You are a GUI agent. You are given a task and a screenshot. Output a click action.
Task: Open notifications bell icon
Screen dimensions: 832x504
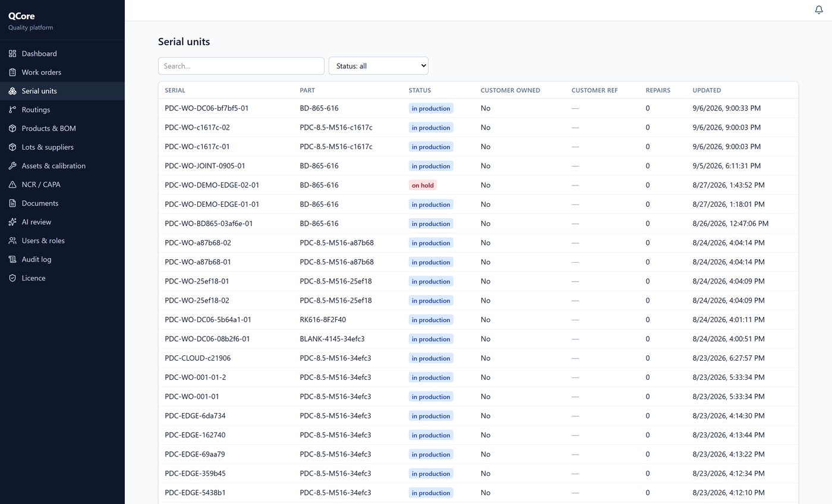818,10
